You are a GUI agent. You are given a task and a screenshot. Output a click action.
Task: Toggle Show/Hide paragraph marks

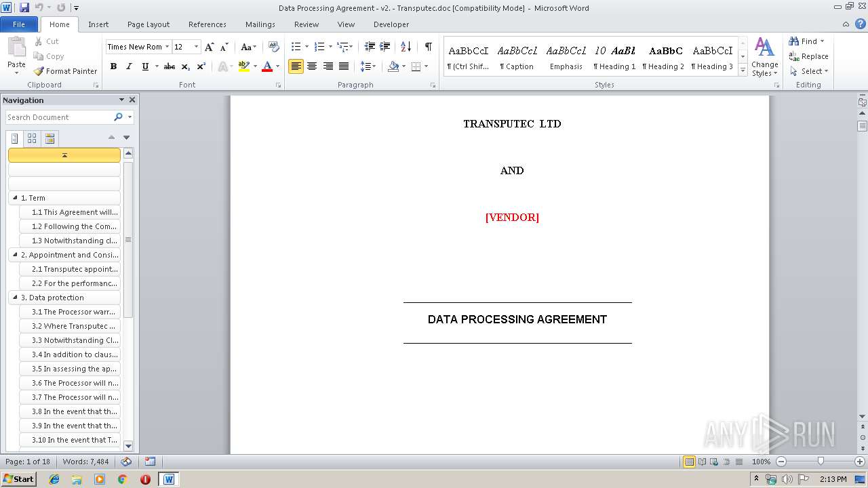(x=428, y=47)
